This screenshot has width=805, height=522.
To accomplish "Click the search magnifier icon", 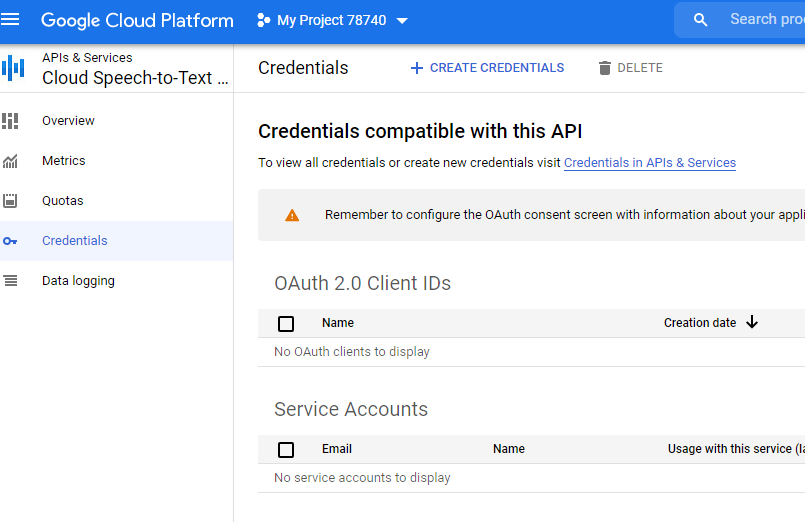I will [x=700, y=20].
